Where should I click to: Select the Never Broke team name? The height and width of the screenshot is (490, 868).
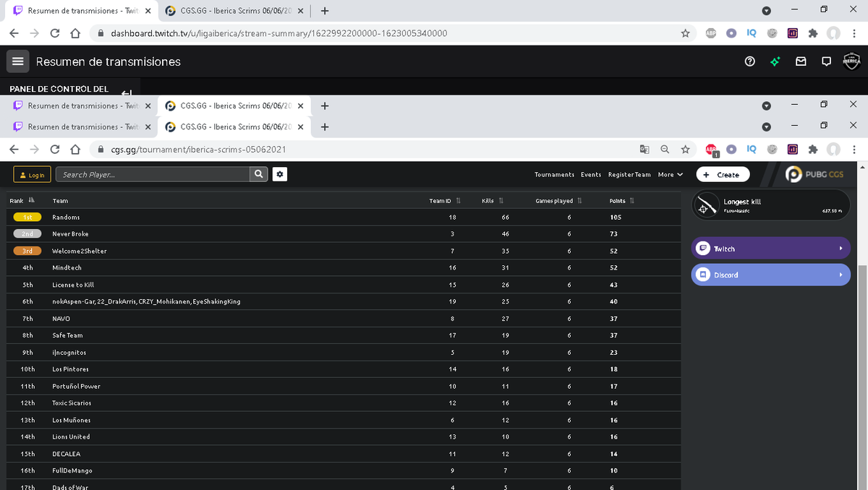(70, 233)
